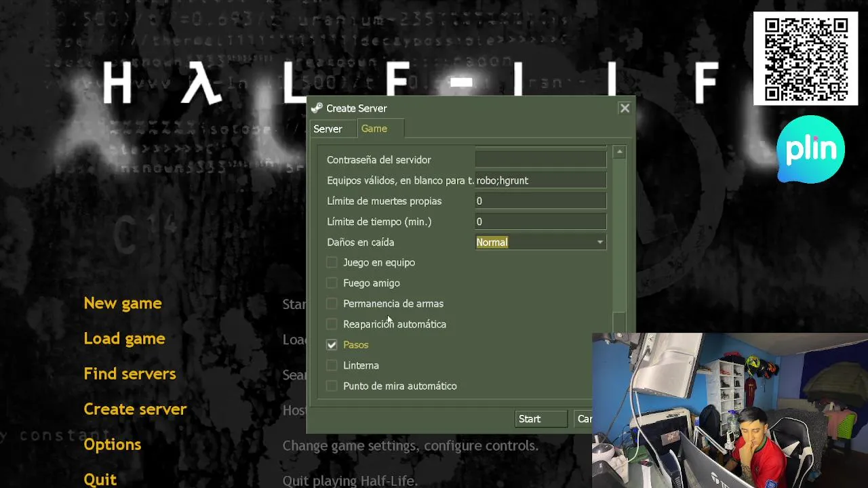Click the Límite de muertes propias label
This screenshot has height=488, width=868.
coord(384,201)
